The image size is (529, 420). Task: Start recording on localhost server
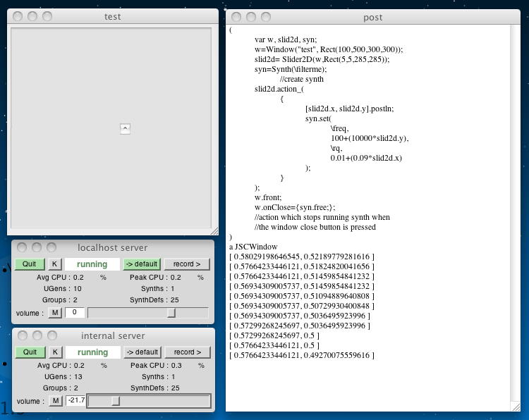(x=187, y=264)
